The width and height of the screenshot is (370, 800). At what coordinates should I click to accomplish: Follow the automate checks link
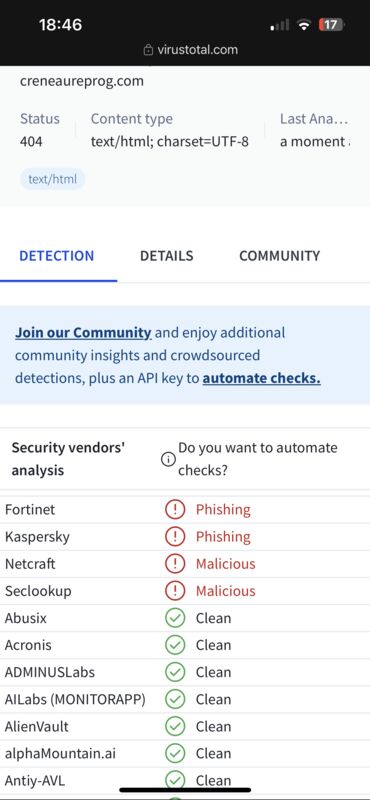click(262, 378)
